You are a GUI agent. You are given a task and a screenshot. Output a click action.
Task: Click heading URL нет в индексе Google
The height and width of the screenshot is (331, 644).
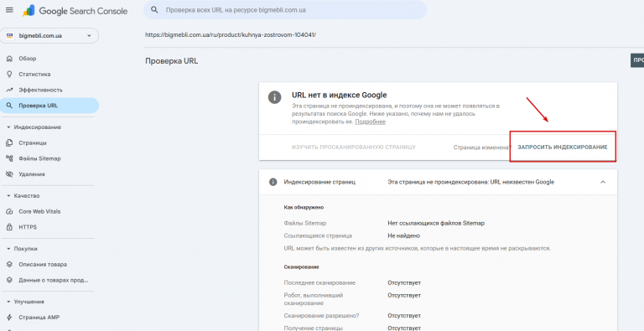point(340,96)
